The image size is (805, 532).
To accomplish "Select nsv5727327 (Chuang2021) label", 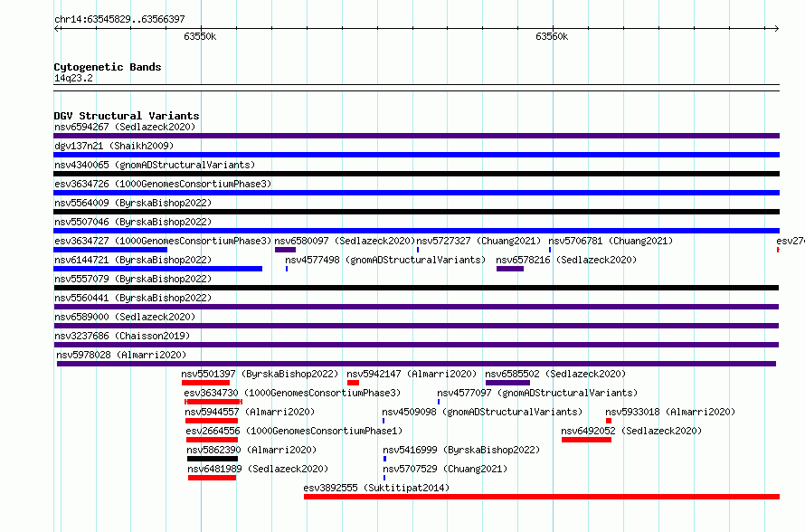I will coord(478,241).
